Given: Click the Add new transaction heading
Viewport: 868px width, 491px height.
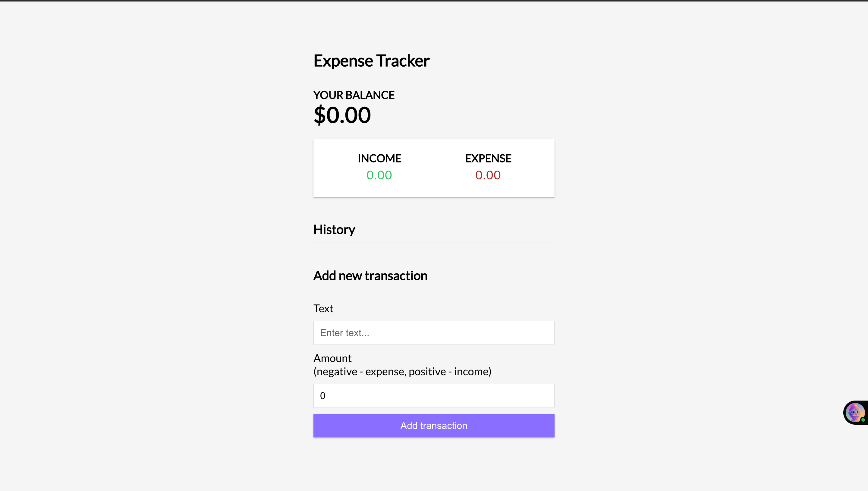Looking at the screenshot, I should [x=370, y=276].
